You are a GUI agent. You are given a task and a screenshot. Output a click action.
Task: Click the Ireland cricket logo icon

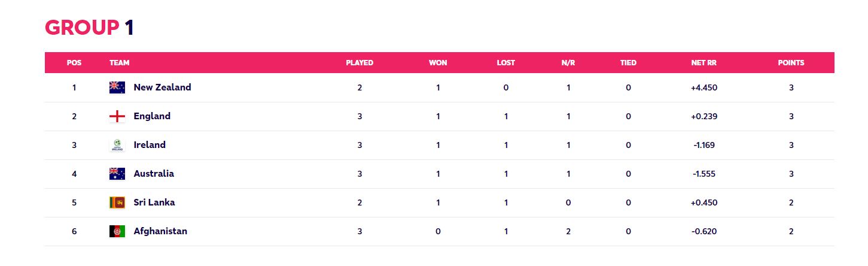[117, 145]
